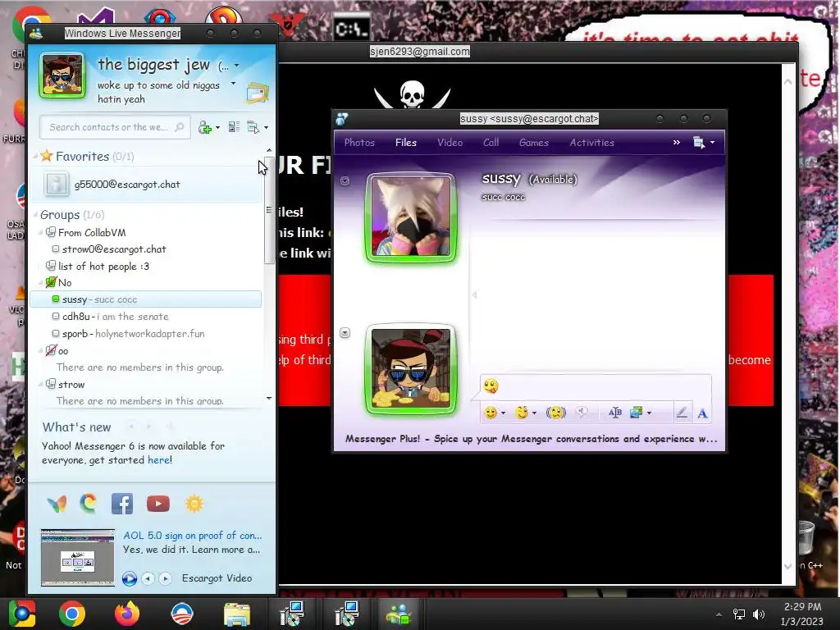Open the Files tab in chat
The image size is (840, 630).
coord(405,143)
